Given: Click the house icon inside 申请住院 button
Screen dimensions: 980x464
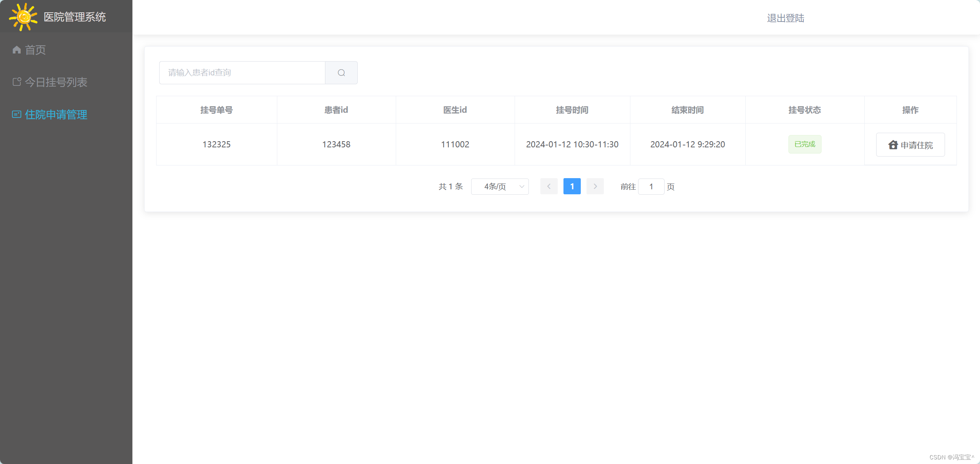Looking at the screenshot, I should (x=893, y=145).
